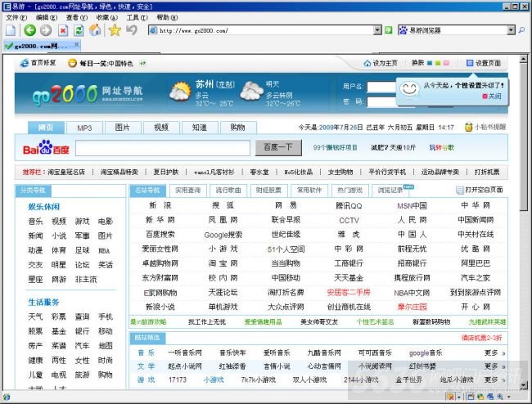Open the 查看 menu
Image resolution: width=532 pixels, height=404 pixels.
[76, 17]
